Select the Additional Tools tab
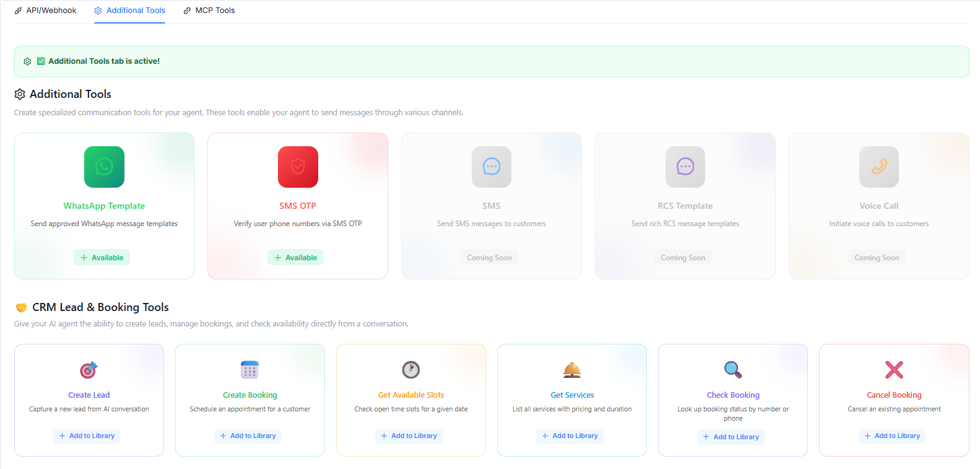 click(x=130, y=11)
